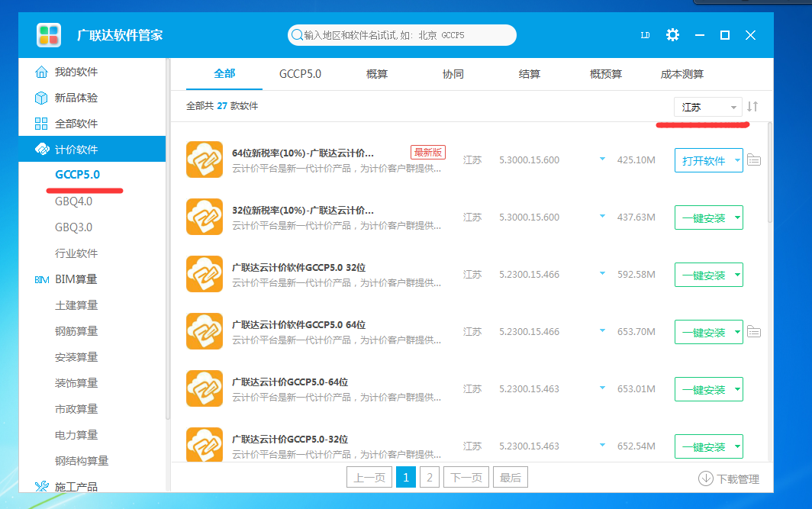Switch to the 结算 tab
This screenshot has width=812, height=509.
[x=530, y=74]
